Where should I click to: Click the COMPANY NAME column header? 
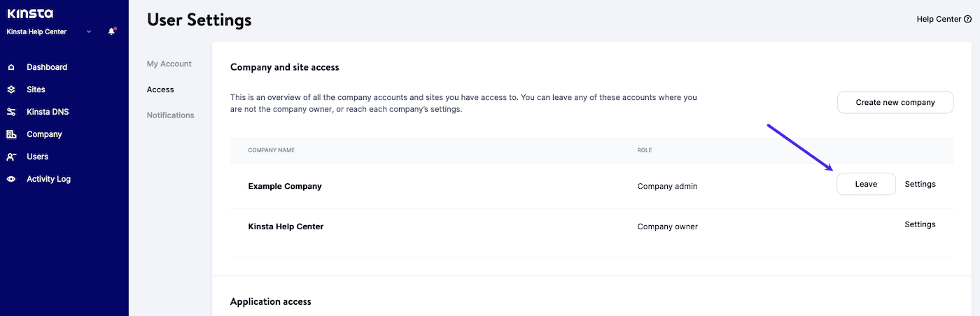pyautogui.click(x=269, y=150)
